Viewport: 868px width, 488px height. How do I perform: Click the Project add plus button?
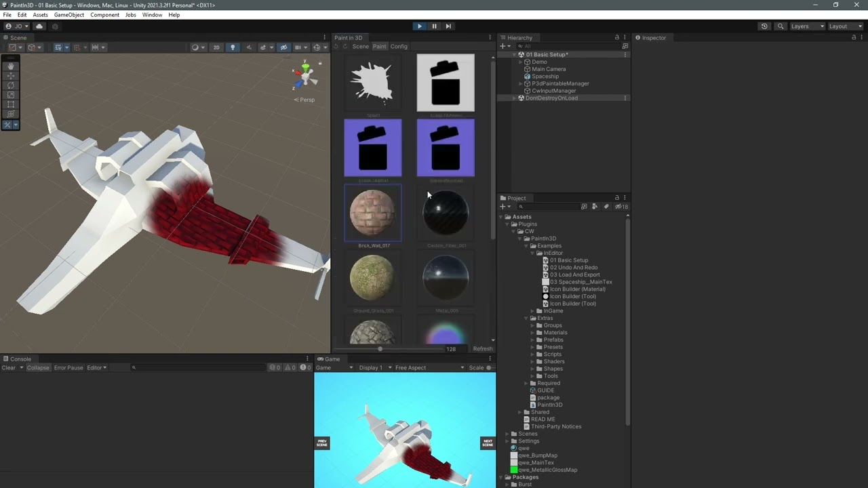pyautogui.click(x=502, y=206)
